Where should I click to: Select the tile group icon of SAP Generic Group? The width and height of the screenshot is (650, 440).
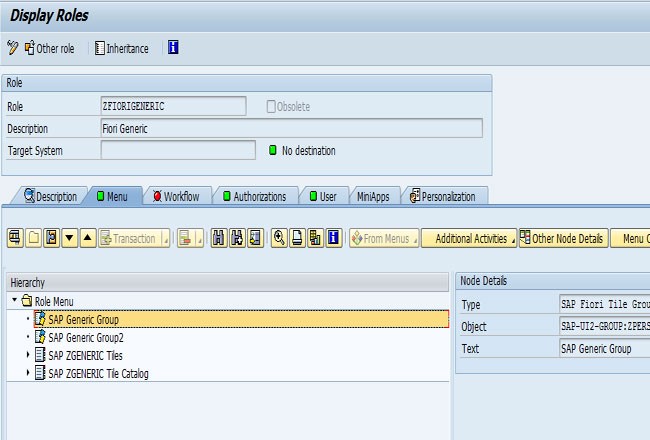pyautogui.click(x=40, y=318)
